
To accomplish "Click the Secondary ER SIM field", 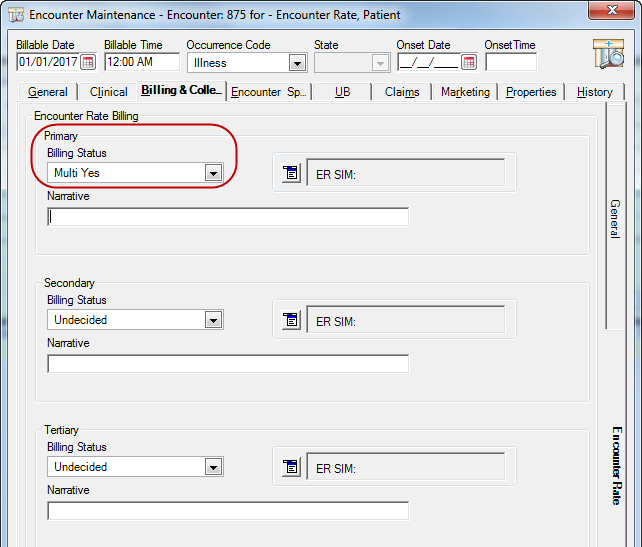I will tap(405, 320).
